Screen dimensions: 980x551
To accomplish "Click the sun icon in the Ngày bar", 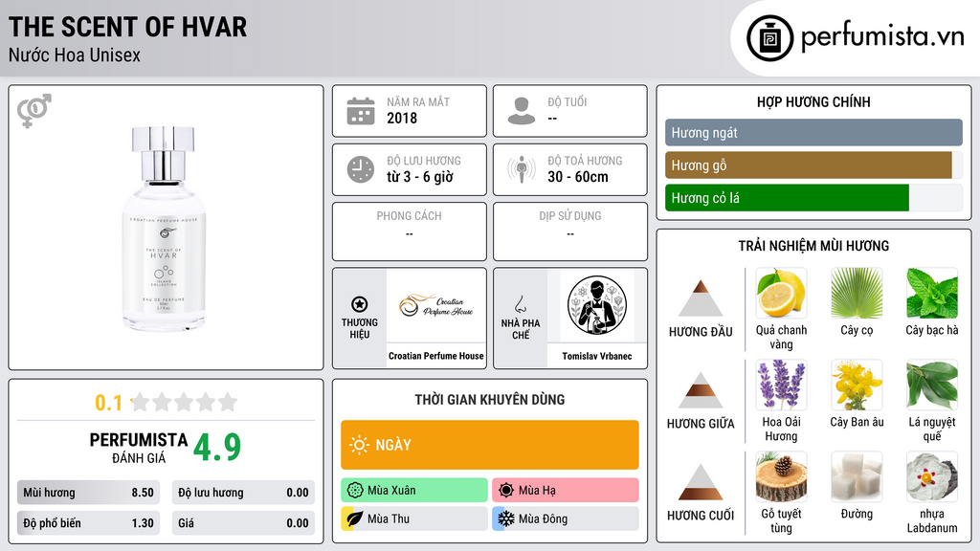I will tap(359, 445).
